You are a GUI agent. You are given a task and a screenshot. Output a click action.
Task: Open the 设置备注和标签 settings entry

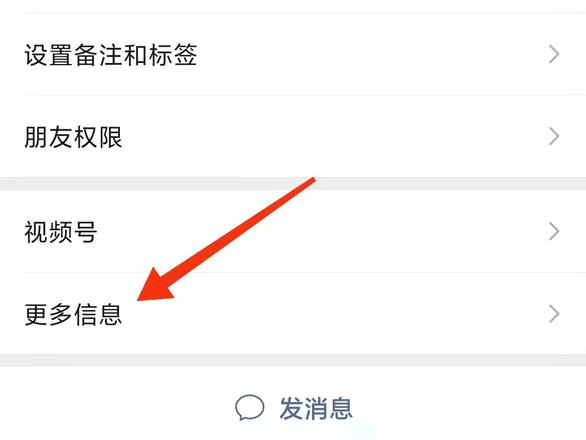(293, 54)
